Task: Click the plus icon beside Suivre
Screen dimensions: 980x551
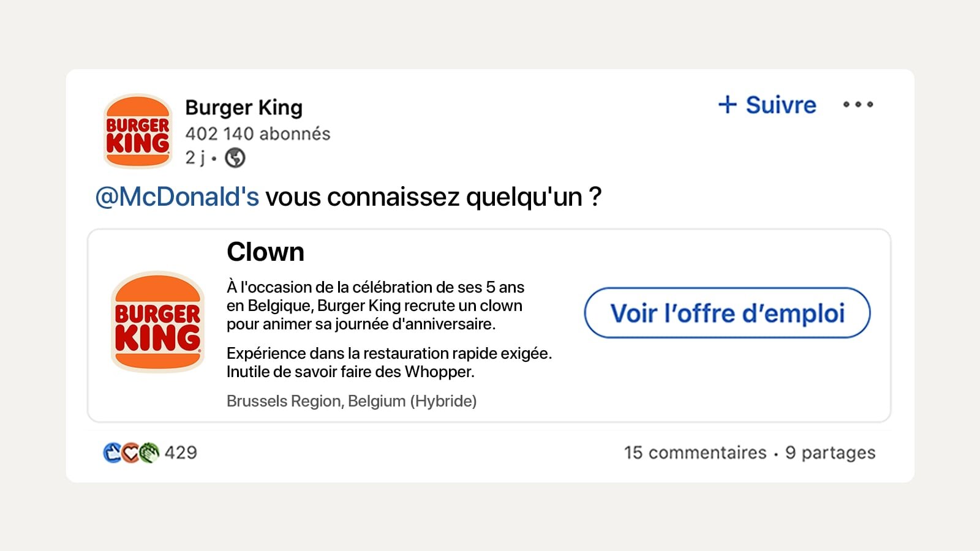Action: click(727, 105)
